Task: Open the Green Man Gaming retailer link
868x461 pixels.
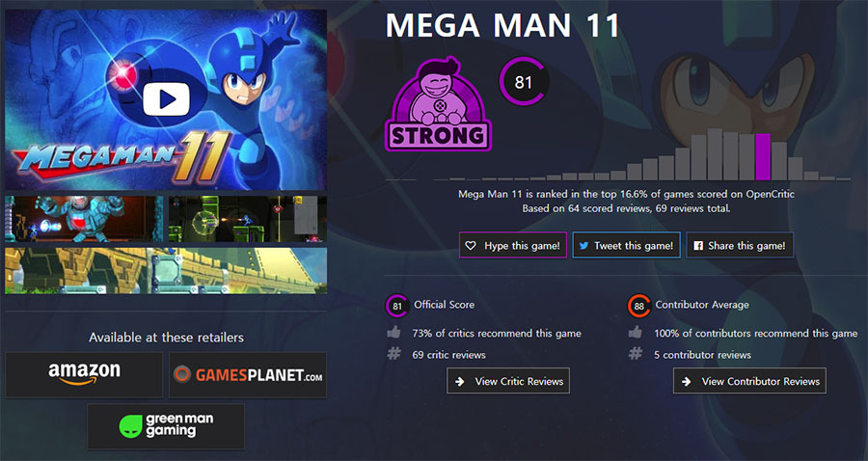Action: [x=166, y=426]
